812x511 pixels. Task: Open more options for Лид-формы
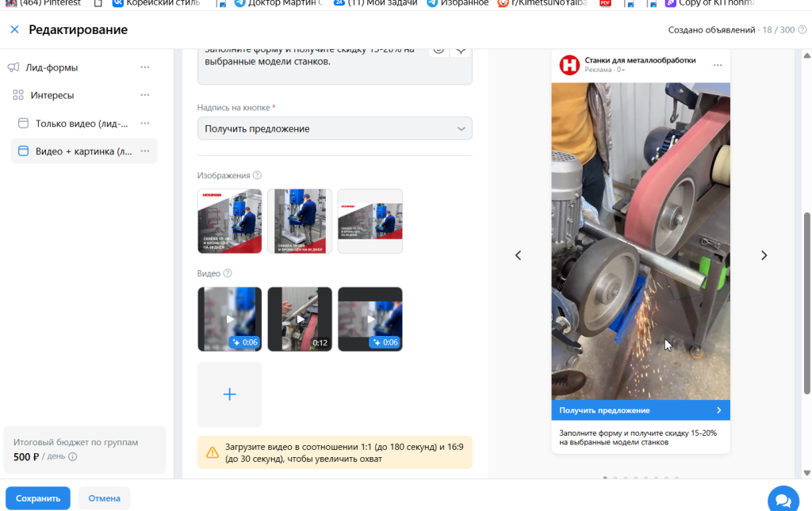click(145, 67)
